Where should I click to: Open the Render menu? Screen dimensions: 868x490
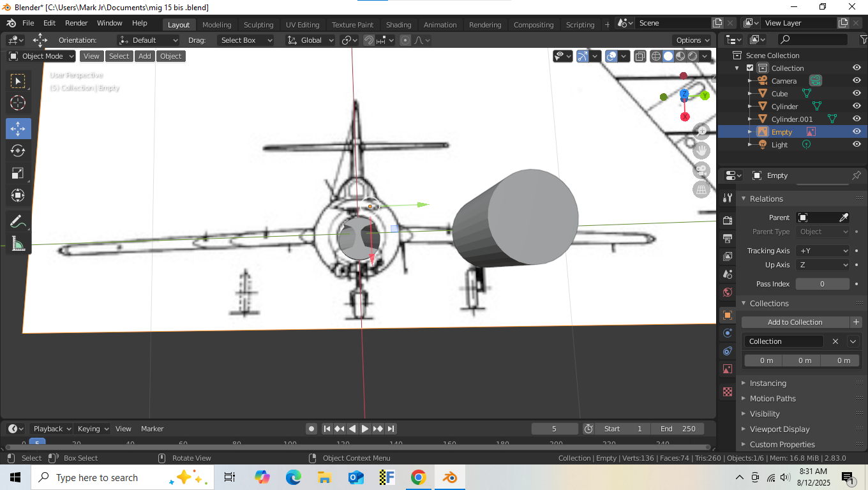76,23
